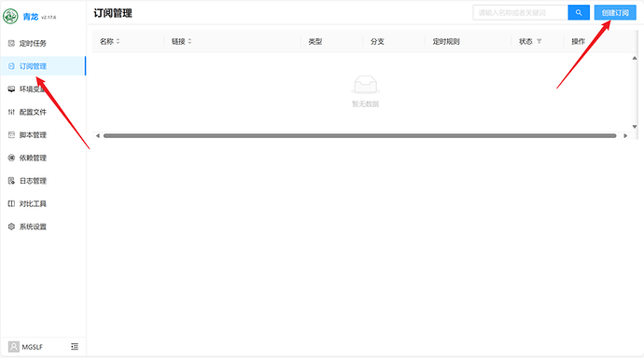Click the 脚本管理 sidebar icon
The width and height of the screenshot is (644, 358).
11,135
